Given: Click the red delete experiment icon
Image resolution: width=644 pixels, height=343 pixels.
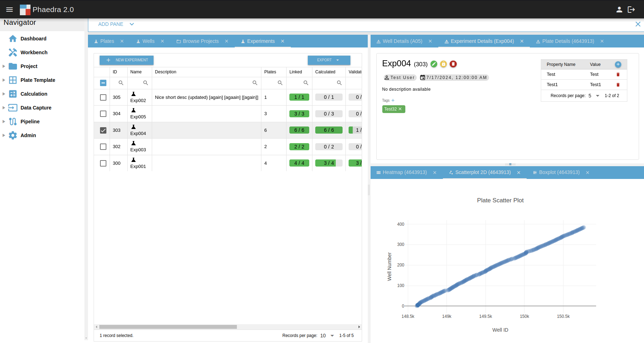Looking at the screenshot, I should [453, 64].
